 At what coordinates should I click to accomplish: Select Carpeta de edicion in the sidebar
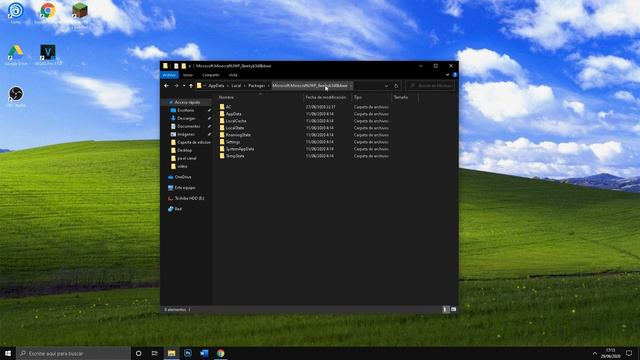point(190,142)
